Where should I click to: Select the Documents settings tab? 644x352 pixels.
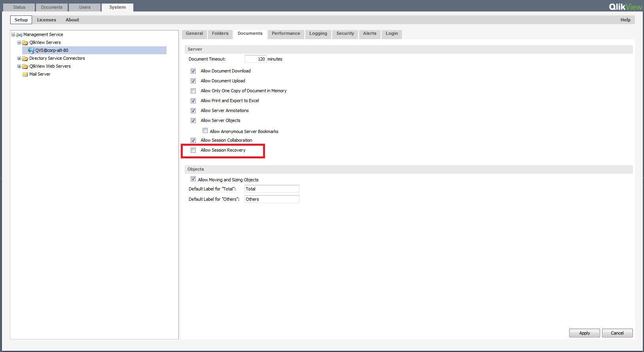[250, 34]
